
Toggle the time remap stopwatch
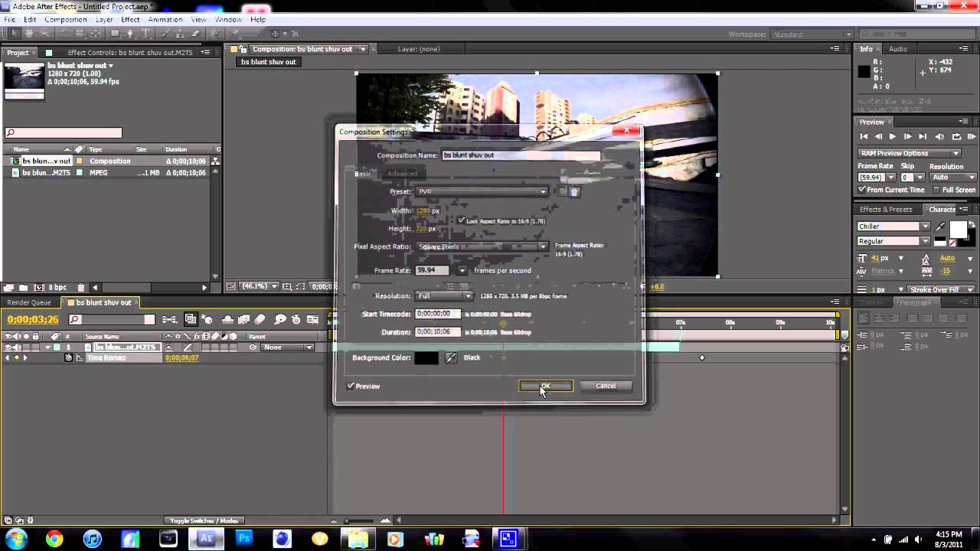68,358
